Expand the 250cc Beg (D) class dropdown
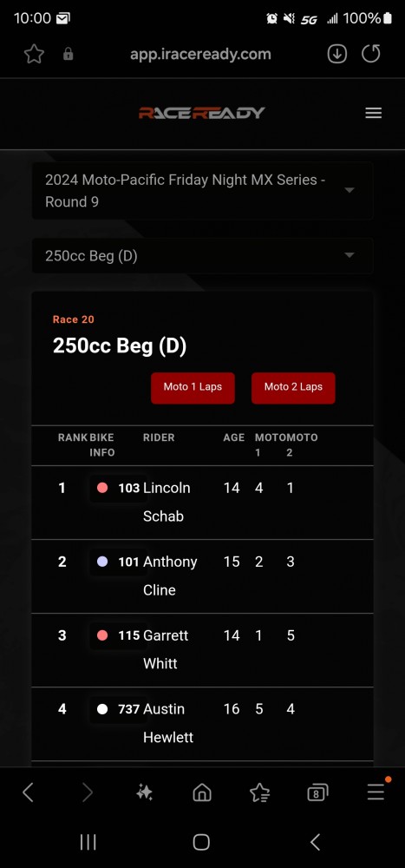This screenshot has height=868, width=405. pos(203,256)
